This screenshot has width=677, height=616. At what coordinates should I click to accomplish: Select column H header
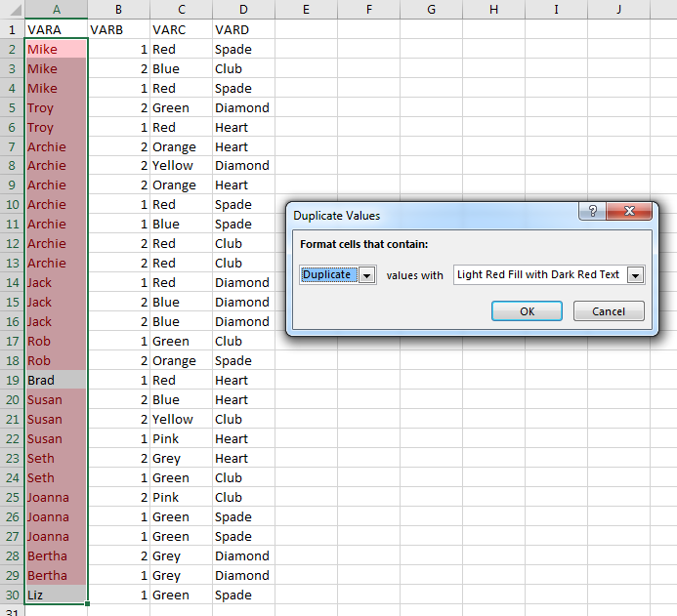494,9
